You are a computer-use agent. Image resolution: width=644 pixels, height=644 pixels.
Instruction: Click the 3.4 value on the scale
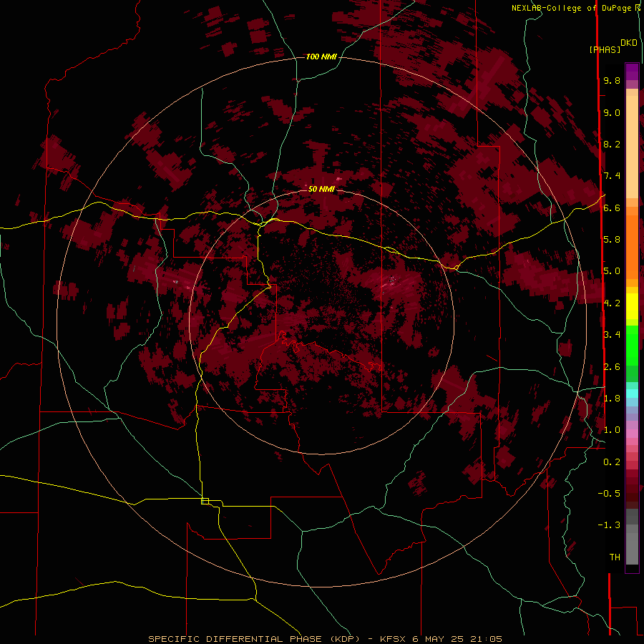tap(612, 335)
